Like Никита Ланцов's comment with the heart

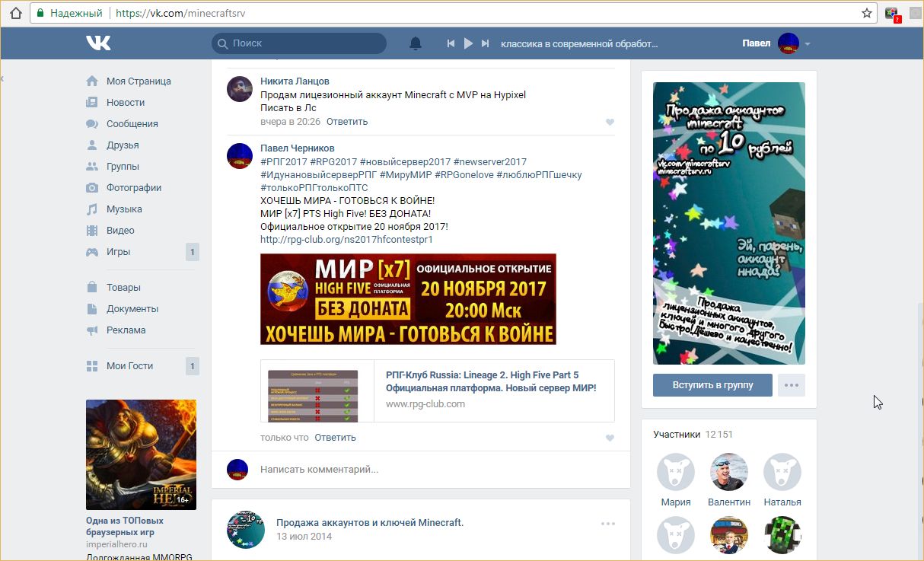pos(610,122)
